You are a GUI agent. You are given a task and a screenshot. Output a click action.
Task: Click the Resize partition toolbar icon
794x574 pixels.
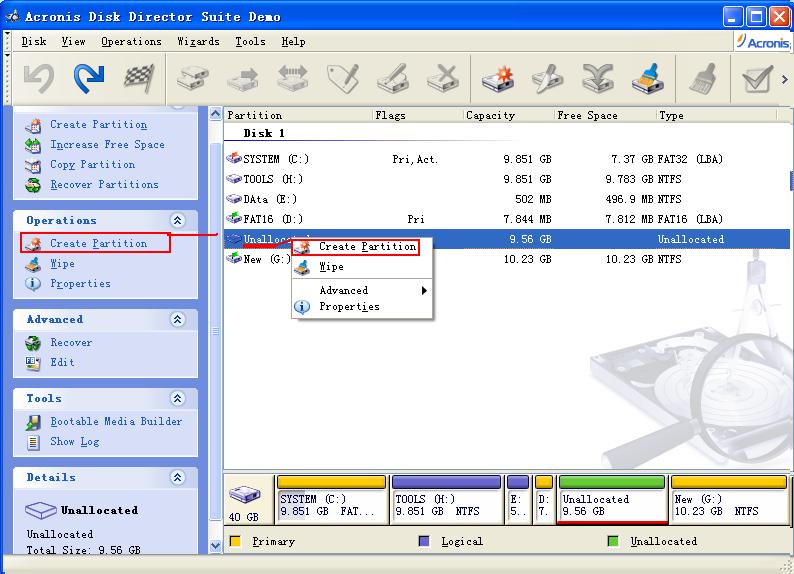click(x=293, y=78)
